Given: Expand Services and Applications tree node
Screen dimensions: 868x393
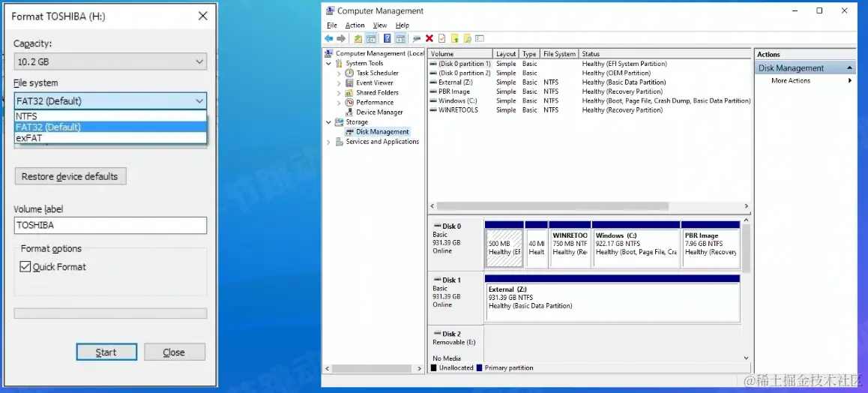Looking at the screenshot, I should tap(329, 142).
